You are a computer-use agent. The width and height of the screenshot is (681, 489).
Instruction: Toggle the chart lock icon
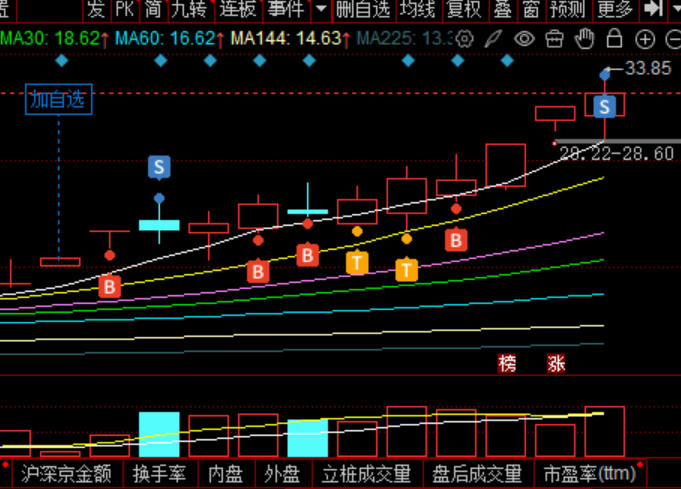click(x=615, y=39)
